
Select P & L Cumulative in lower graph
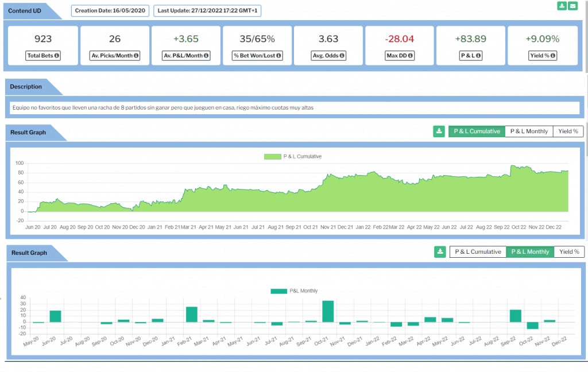[x=477, y=251]
